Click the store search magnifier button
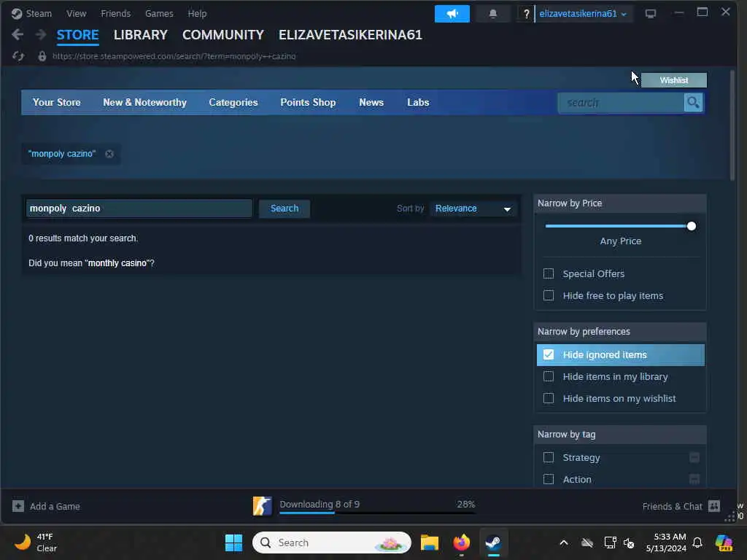Image resolution: width=747 pixels, height=560 pixels. coord(693,102)
